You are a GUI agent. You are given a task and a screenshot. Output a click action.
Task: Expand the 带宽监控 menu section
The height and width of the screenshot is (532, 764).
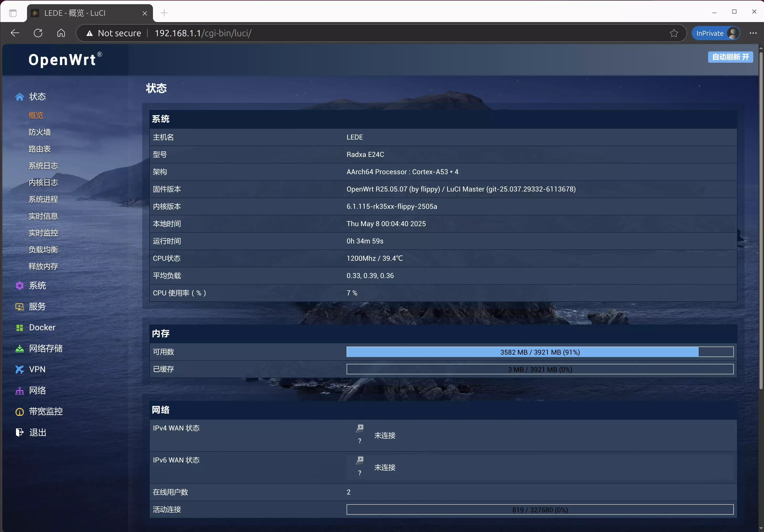[x=46, y=412]
